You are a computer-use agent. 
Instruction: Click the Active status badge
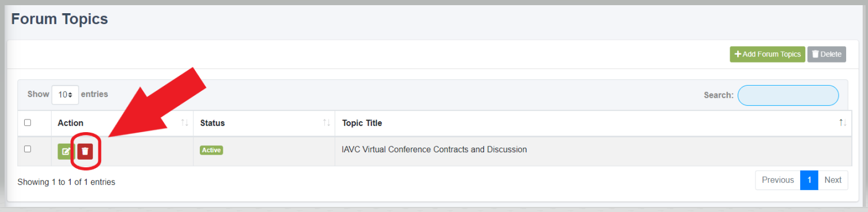211,150
